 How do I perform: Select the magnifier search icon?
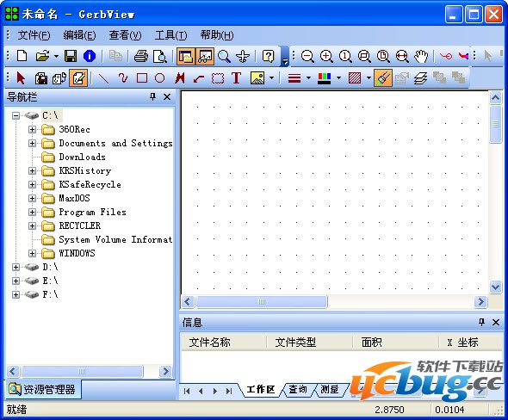(x=224, y=56)
